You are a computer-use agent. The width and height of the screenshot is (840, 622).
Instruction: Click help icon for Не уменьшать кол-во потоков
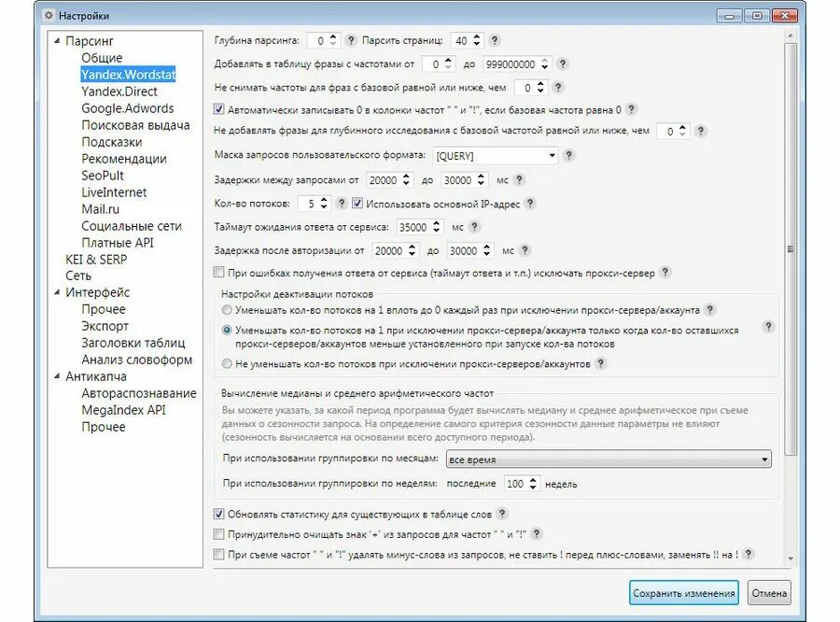pos(600,363)
